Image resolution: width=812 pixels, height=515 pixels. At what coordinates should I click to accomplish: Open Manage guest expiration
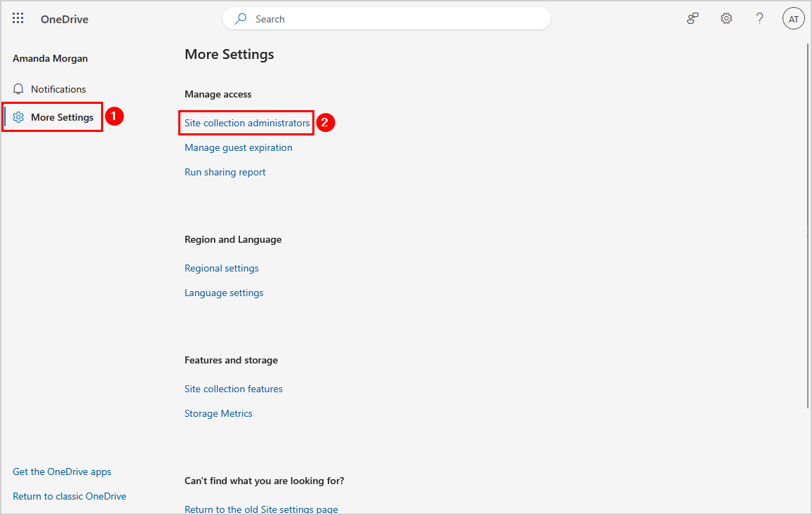point(239,147)
